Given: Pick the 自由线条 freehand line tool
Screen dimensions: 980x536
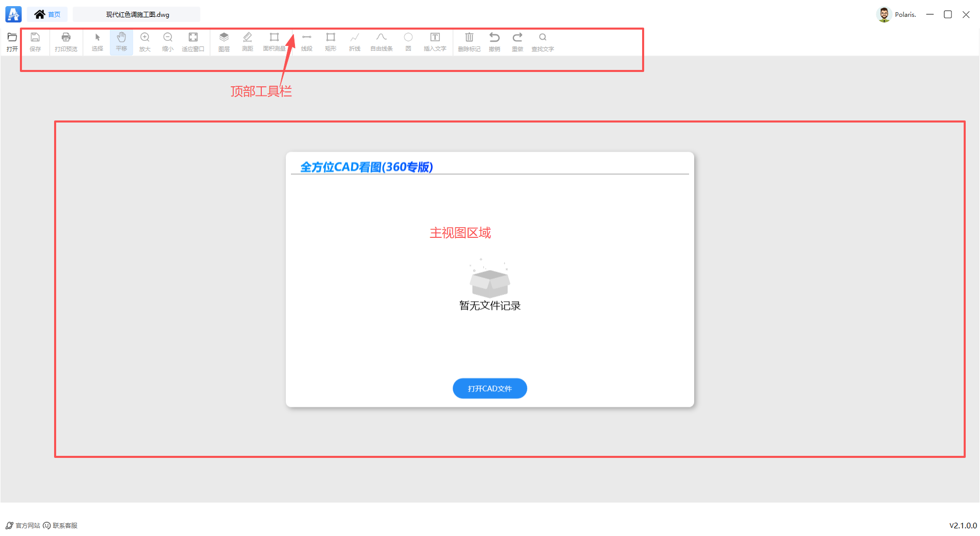Looking at the screenshot, I should (381, 42).
